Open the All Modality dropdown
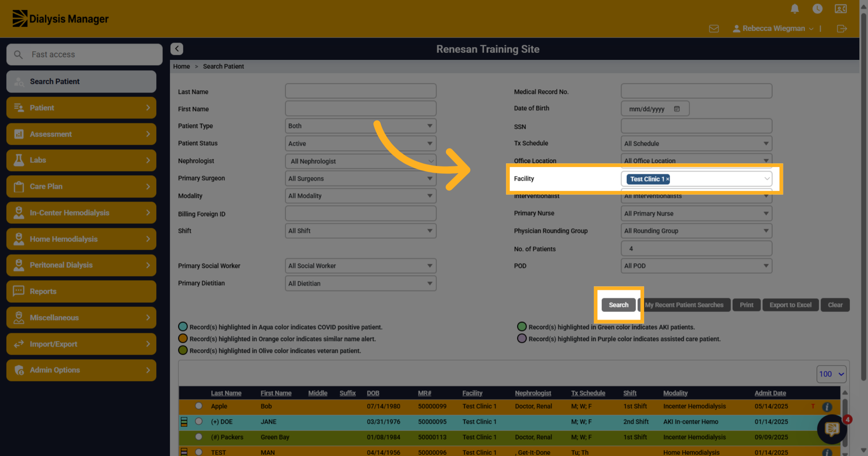868x456 pixels. pos(361,196)
